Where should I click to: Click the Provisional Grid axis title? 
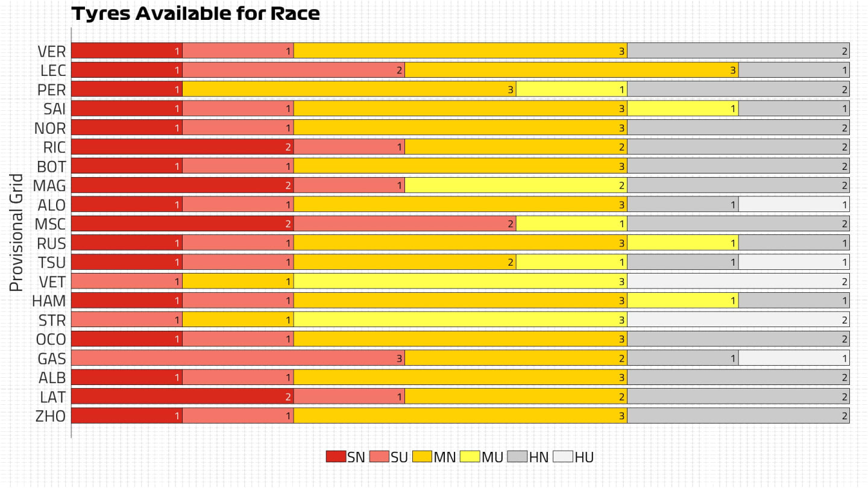pos(16,233)
